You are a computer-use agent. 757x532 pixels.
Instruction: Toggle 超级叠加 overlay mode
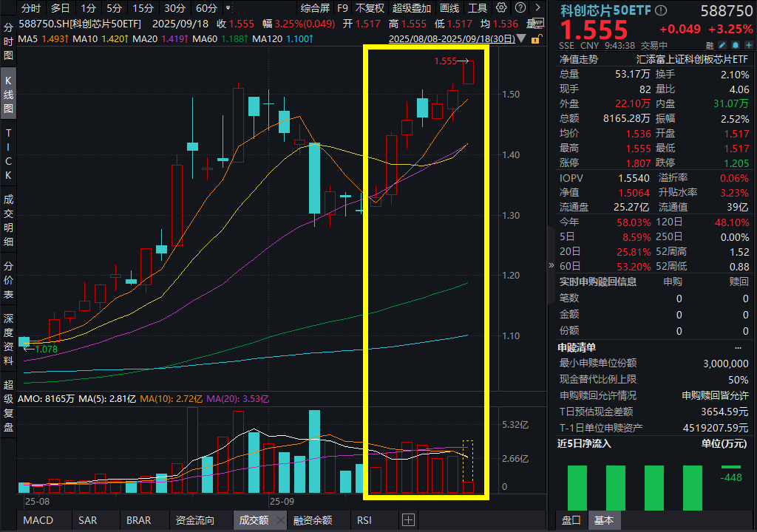[x=412, y=8]
